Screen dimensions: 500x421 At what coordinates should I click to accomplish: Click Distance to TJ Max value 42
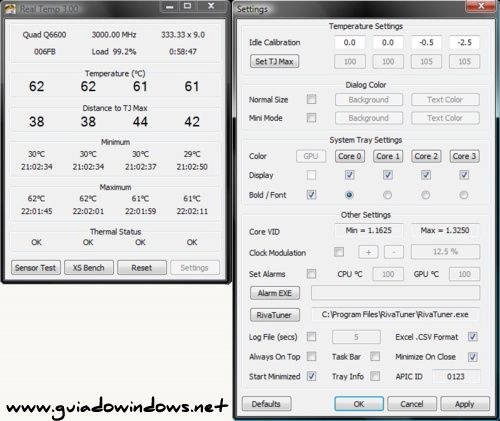tap(192, 122)
